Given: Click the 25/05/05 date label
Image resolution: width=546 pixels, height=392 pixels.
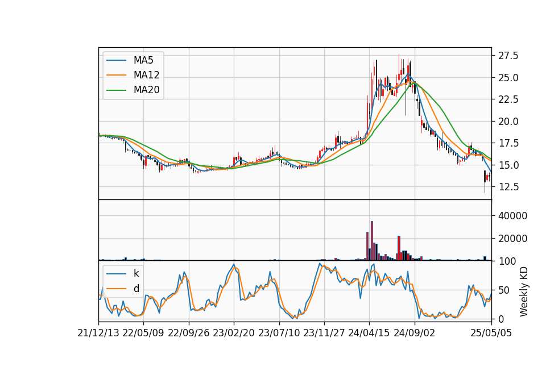Looking at the screenshot, I should 491,333.
